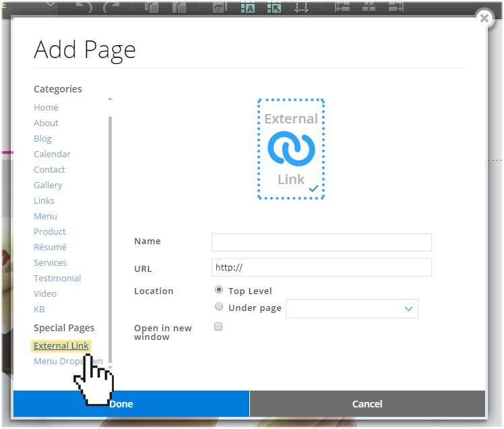The image size is (504, 429).
Task: Select the Under page radio button
Action: click(x=219, y=306)
